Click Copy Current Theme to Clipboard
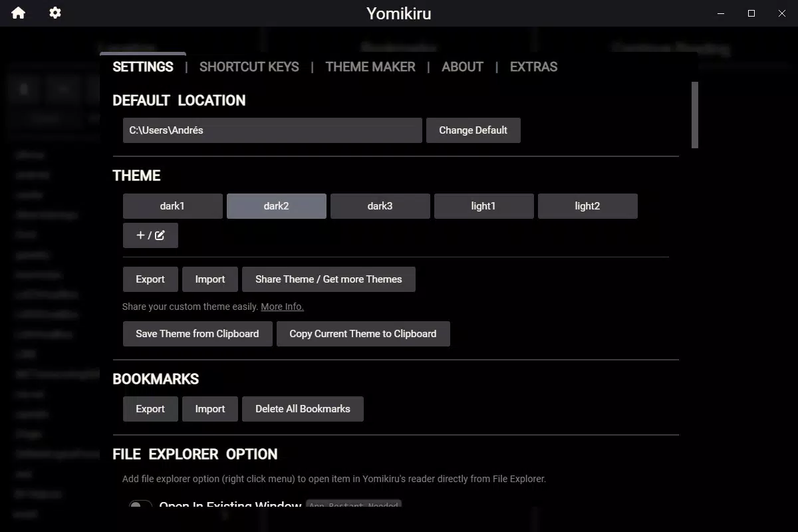 [363, 334]
